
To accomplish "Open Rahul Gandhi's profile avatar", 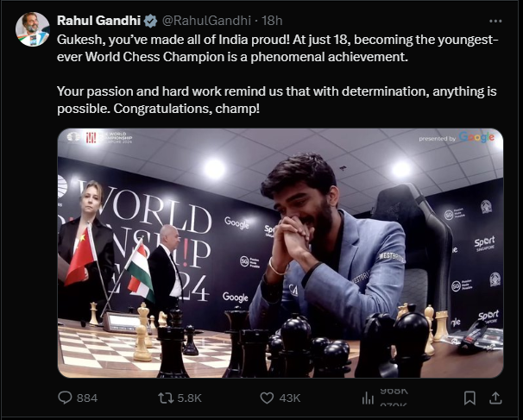I will click(32, 29).
